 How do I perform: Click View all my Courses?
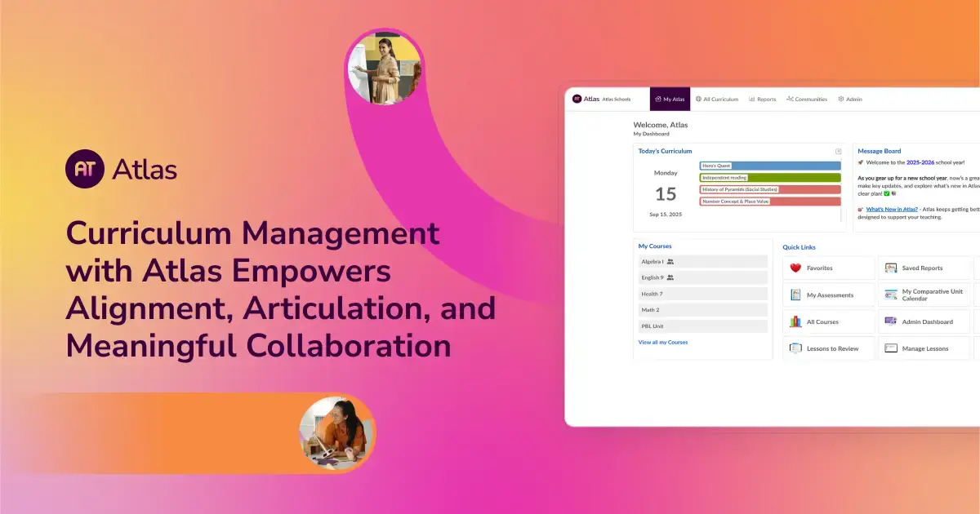[x=663, y=342]
